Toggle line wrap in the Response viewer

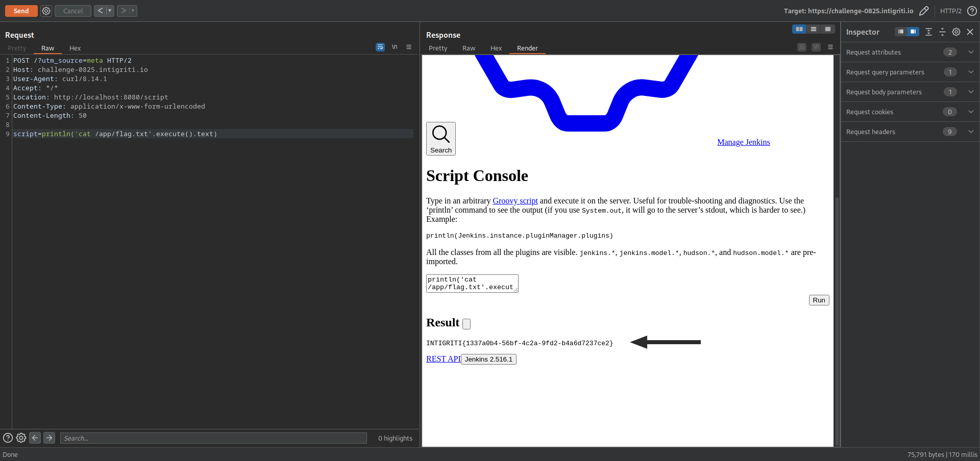coord(802,47)
